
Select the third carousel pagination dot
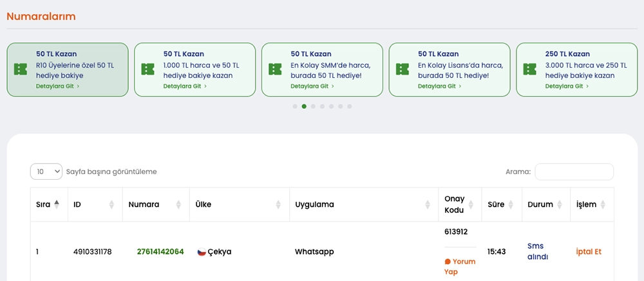(313, 106)
